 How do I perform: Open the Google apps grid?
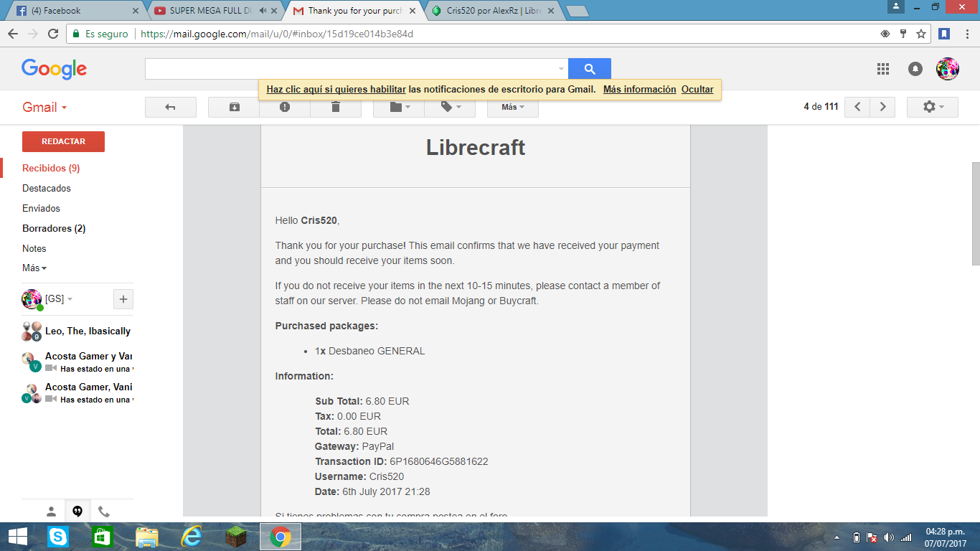tap(883, 69)
